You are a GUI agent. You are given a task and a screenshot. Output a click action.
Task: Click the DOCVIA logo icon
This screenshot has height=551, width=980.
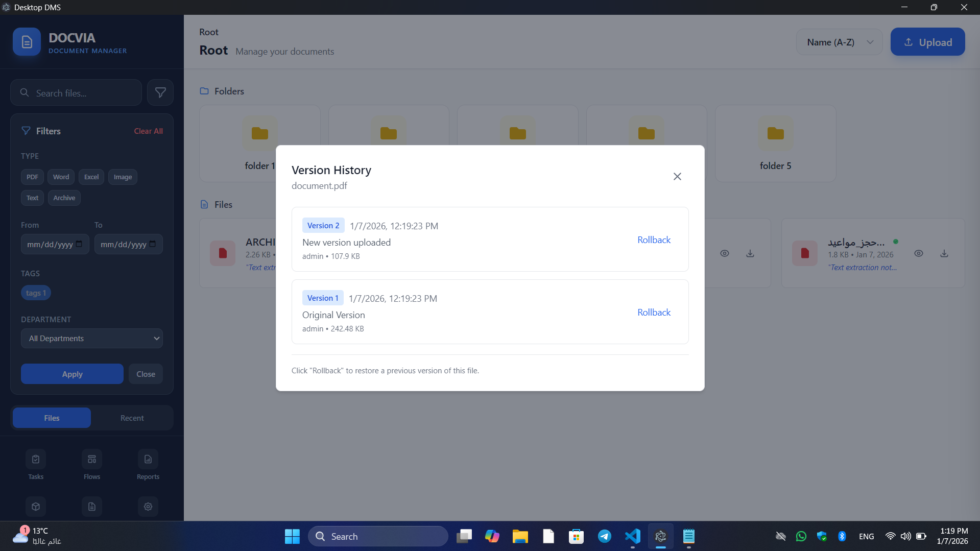(x=27, y=42)
